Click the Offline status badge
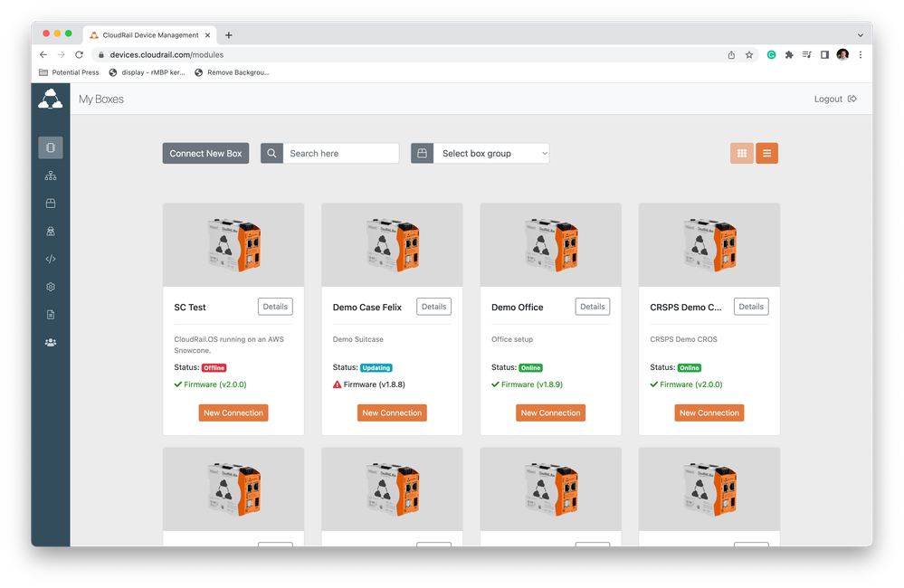The height and width of the screenshot is (588, 904). tap(214, 368)
